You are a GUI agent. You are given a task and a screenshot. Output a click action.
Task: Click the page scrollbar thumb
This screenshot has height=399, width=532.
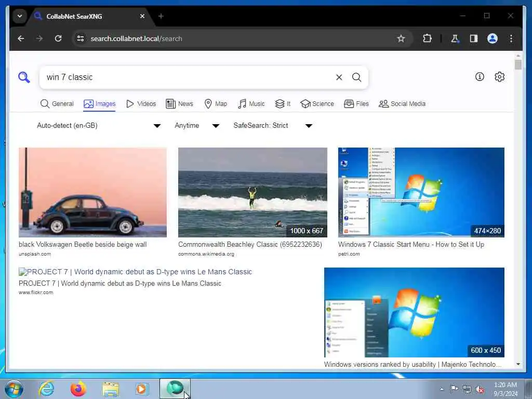(518, 64)
